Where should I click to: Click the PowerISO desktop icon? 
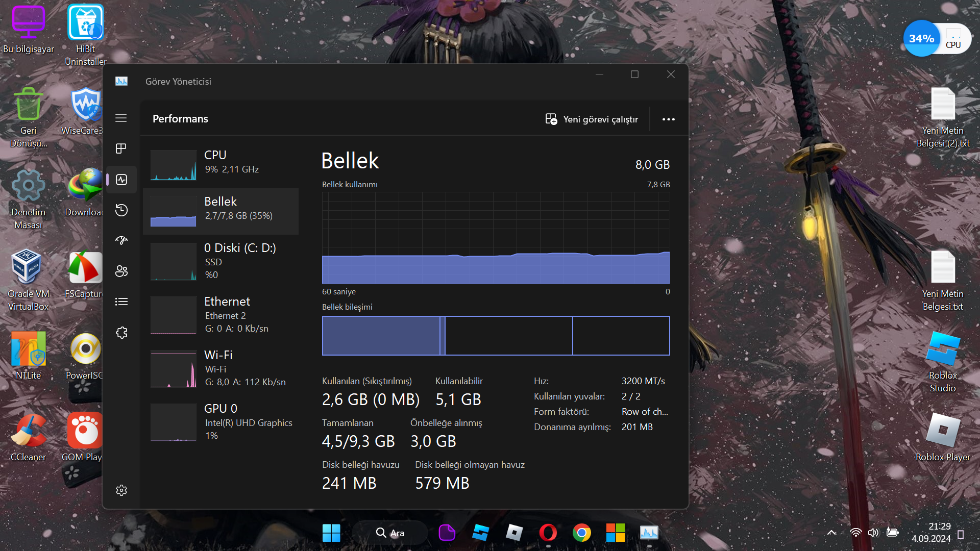[x=84, y=356]
